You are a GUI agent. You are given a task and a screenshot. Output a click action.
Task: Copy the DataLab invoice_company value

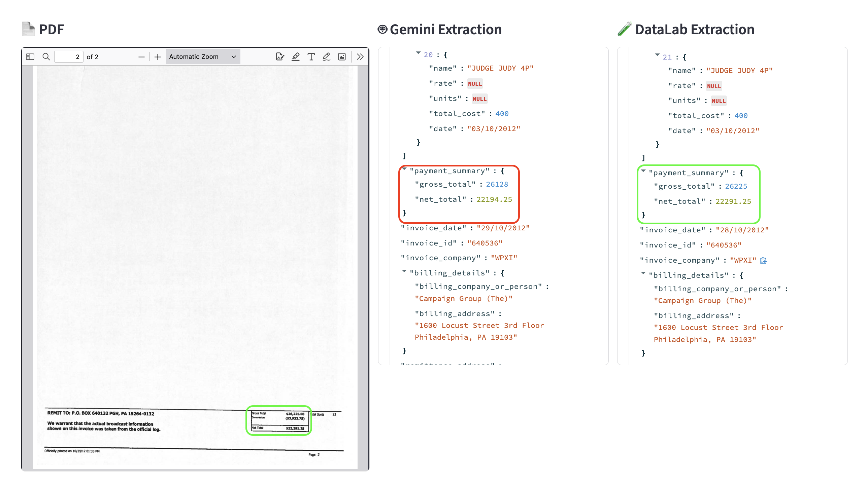[763, 260]
